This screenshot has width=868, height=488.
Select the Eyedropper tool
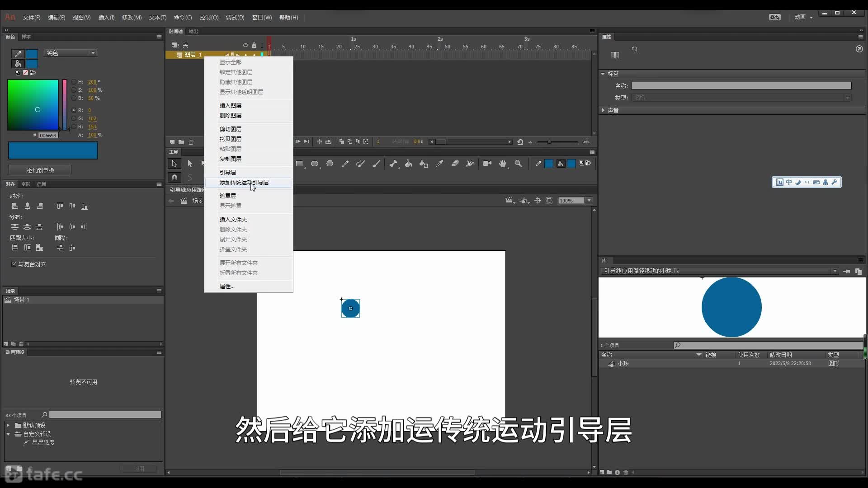[x=439, y=164]
